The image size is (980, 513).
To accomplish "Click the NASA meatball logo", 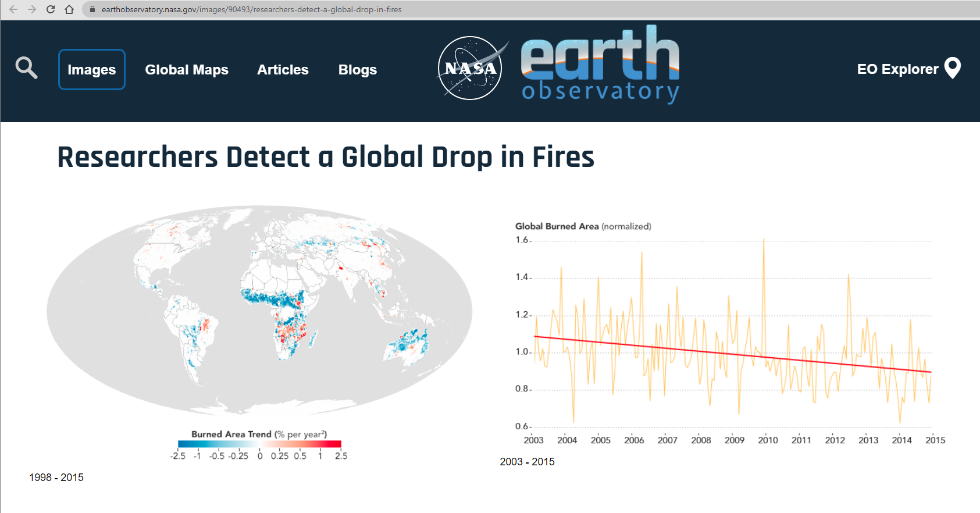I will 470,68.
